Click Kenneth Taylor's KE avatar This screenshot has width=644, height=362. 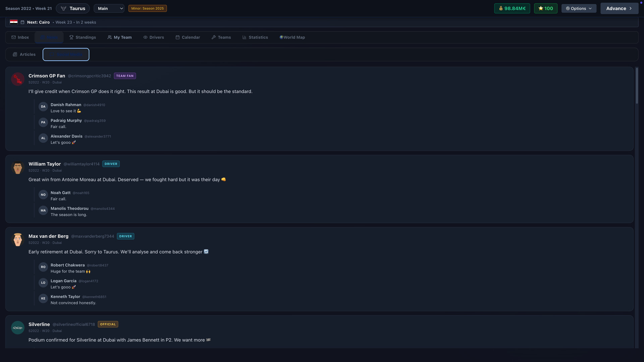[43, 299]
